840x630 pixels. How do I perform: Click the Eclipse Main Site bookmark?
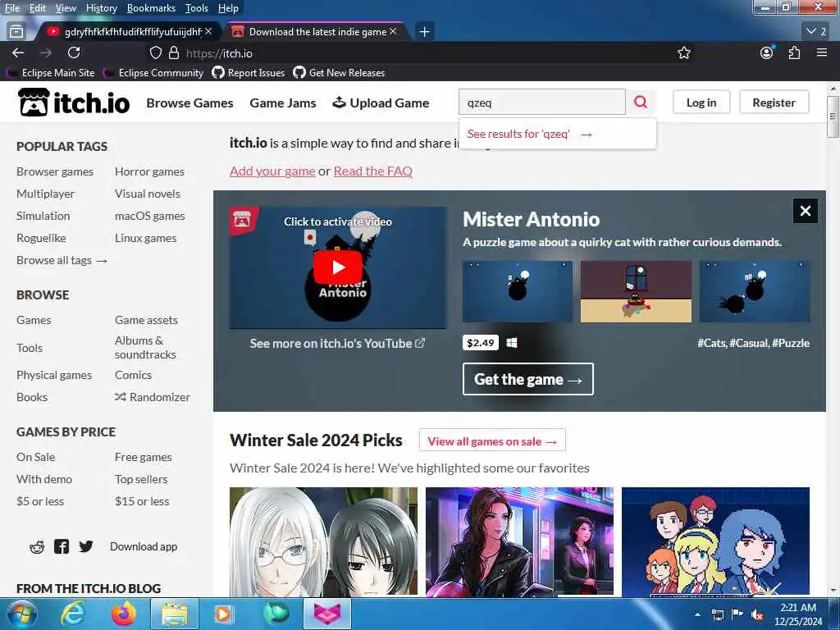[51, 72]
